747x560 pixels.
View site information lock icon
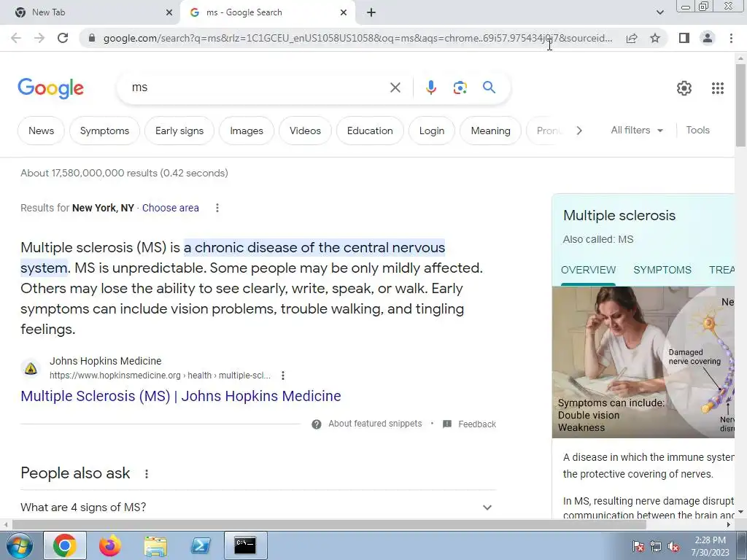pyautogui.click(x=92, y=38)
